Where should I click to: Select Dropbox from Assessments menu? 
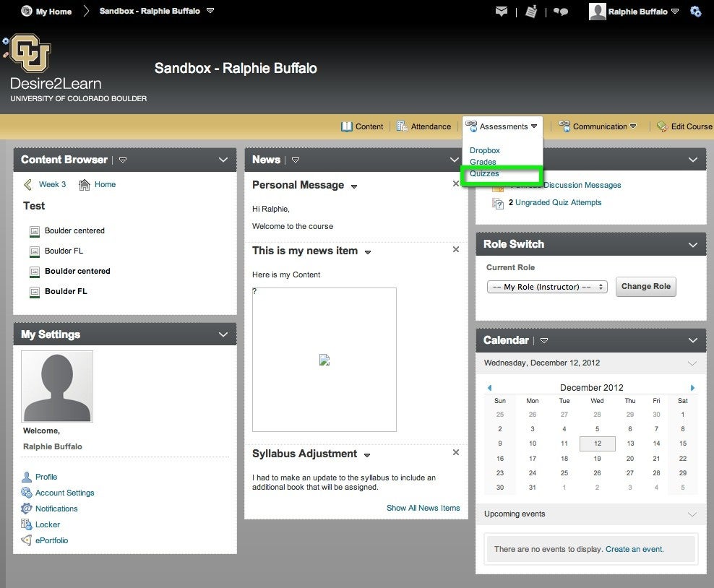coord(484,150)
